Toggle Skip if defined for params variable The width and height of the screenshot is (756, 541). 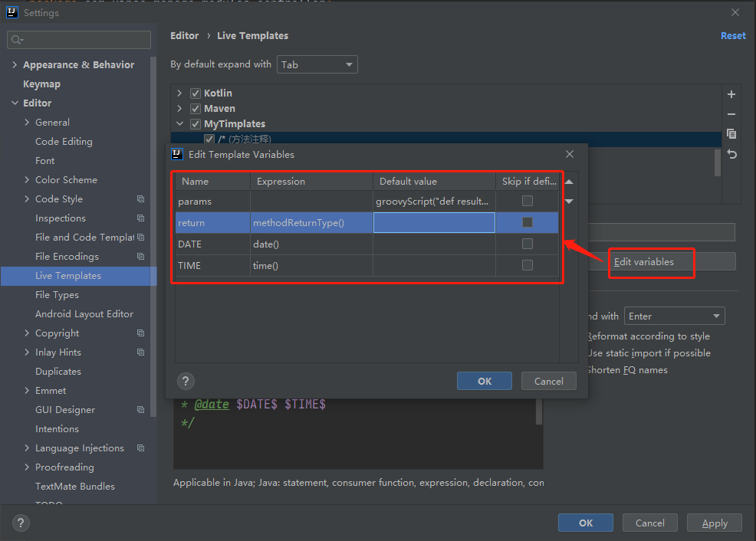click(x=527, y=201)
